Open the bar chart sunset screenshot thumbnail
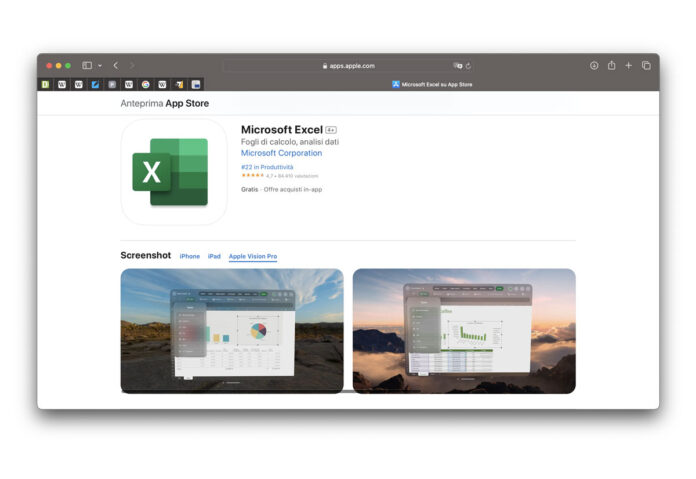Screen dimensions: 696x479 (464, 331)
